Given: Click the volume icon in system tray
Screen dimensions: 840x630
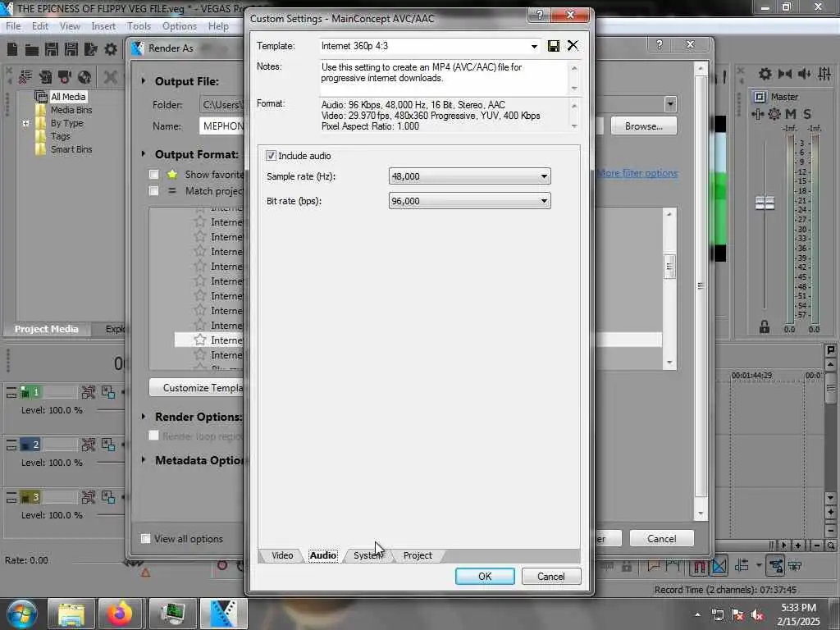Looking at the screenshot, I should (757, 615).
